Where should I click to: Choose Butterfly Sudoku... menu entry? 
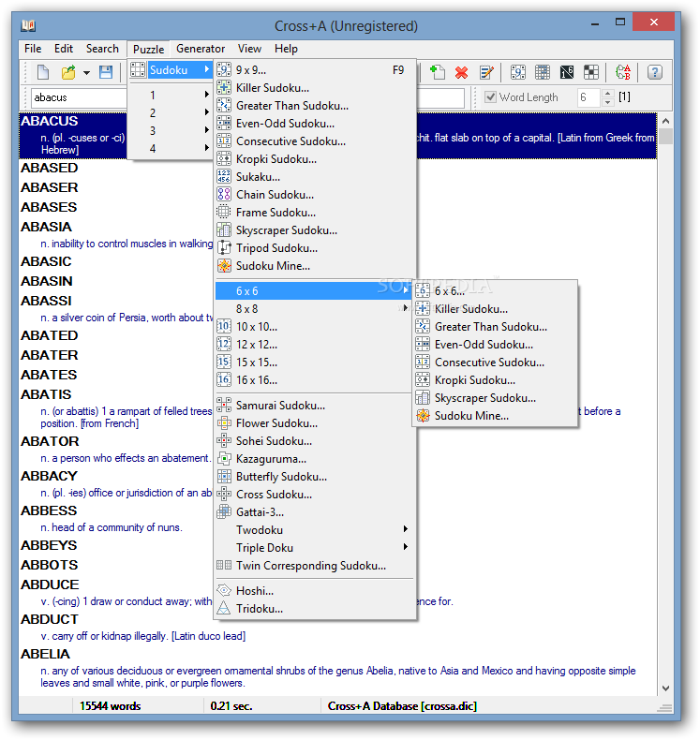315,477
